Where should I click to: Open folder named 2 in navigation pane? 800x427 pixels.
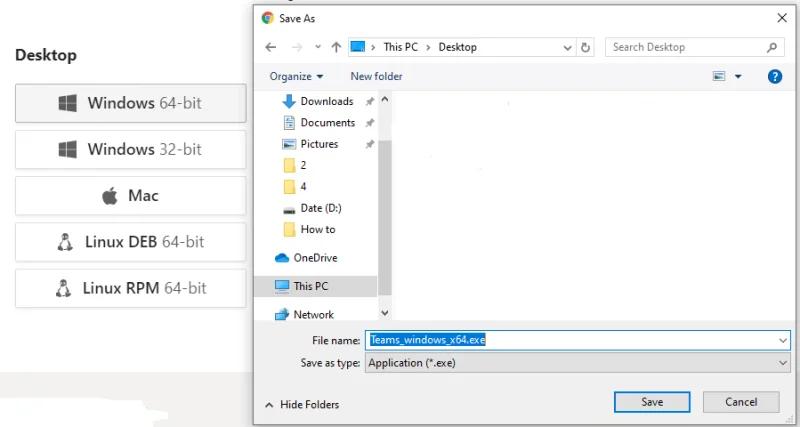[294, 165]
